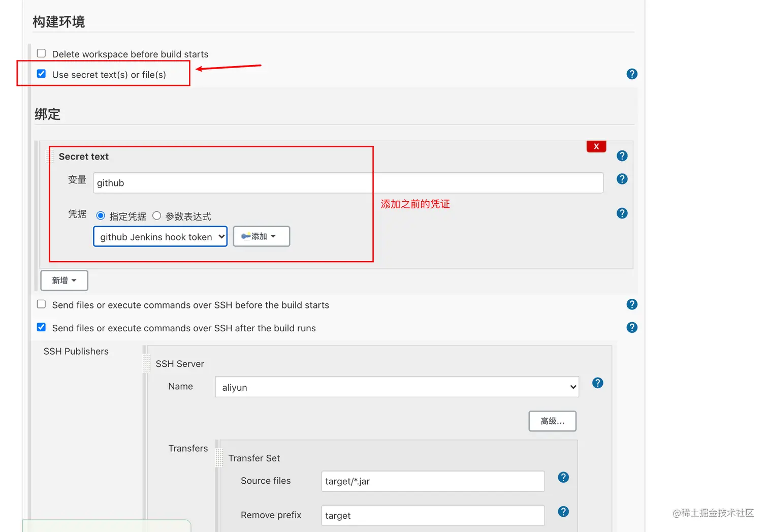This screenshot has width=768, height=532.
Task: Open the github Jenkins hook token dropdown
Action: 161,237
